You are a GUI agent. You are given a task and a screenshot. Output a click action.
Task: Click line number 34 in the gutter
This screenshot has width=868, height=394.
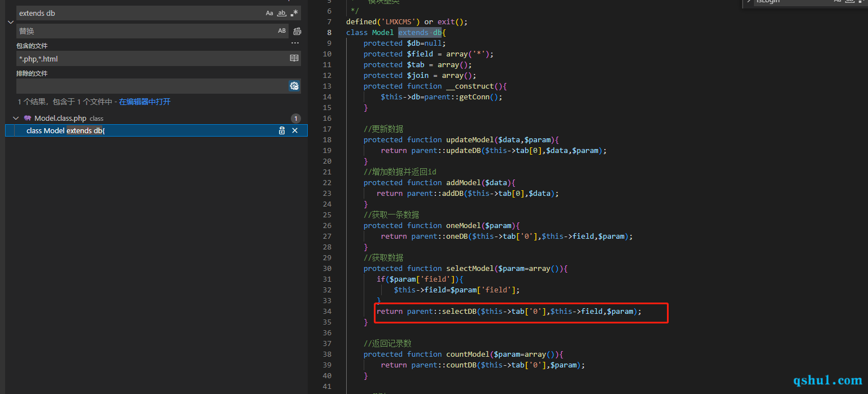point(327,312)
